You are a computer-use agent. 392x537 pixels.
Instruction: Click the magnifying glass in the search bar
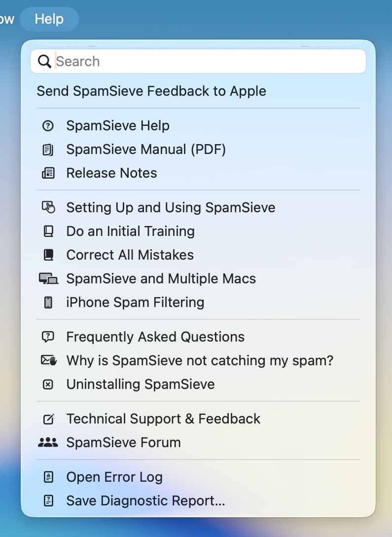(44, 61)
